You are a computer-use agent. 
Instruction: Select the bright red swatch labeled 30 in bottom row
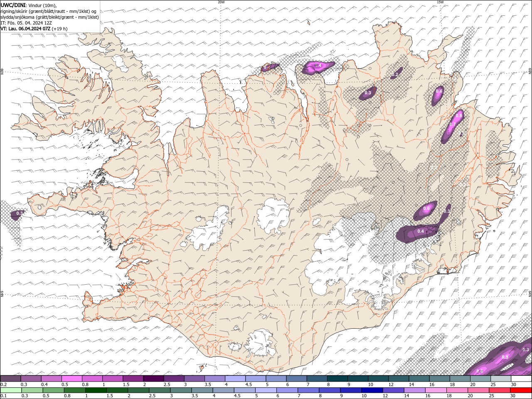pyautogui.click(x=521, y=390)
